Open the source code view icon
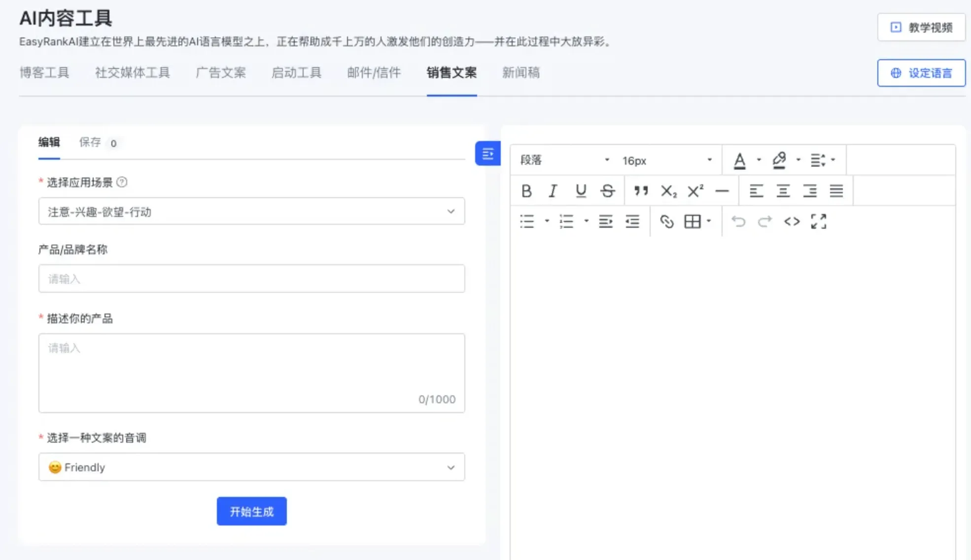 coord(792,222)
